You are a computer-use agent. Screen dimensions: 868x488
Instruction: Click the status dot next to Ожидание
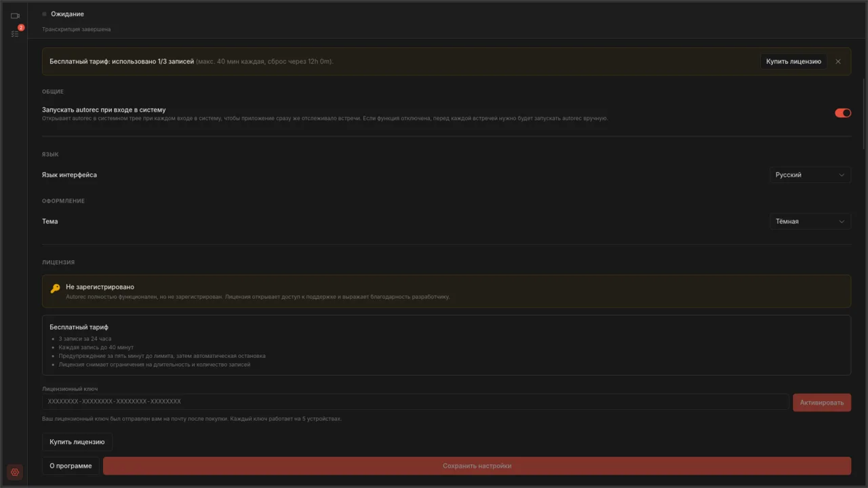45,14
